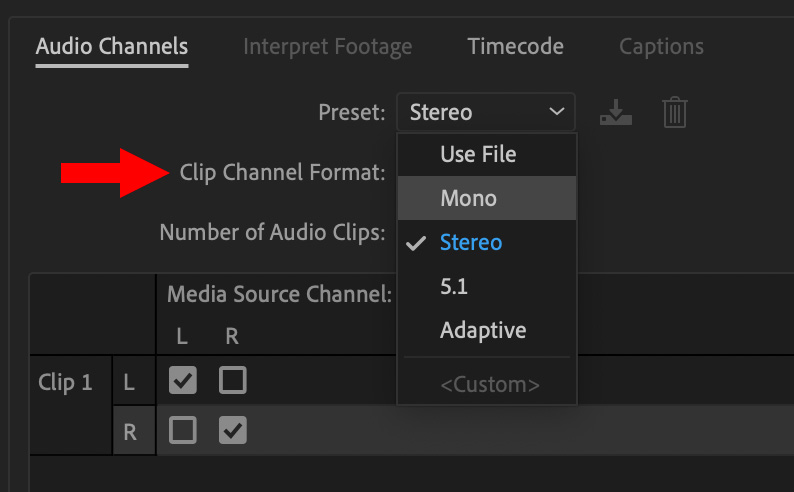Open the Interpret Footage tab
Image resolution: width=794 pixels, height=492 pixels.
click(328, 47)
